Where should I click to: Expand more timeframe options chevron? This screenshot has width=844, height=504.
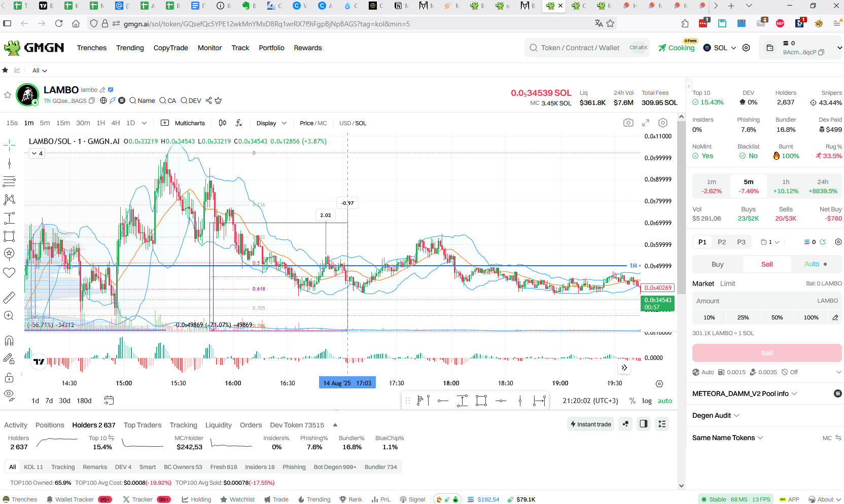coord(145,123)
